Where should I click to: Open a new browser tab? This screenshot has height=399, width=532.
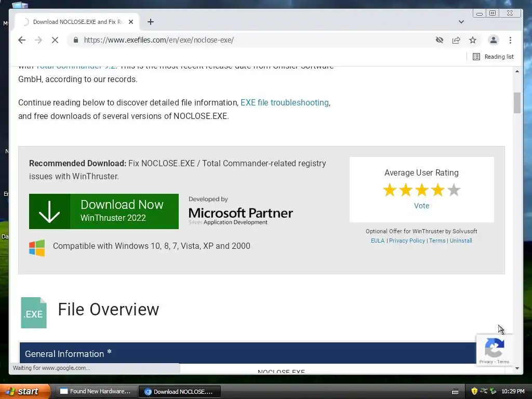click(x=151, y=22)
